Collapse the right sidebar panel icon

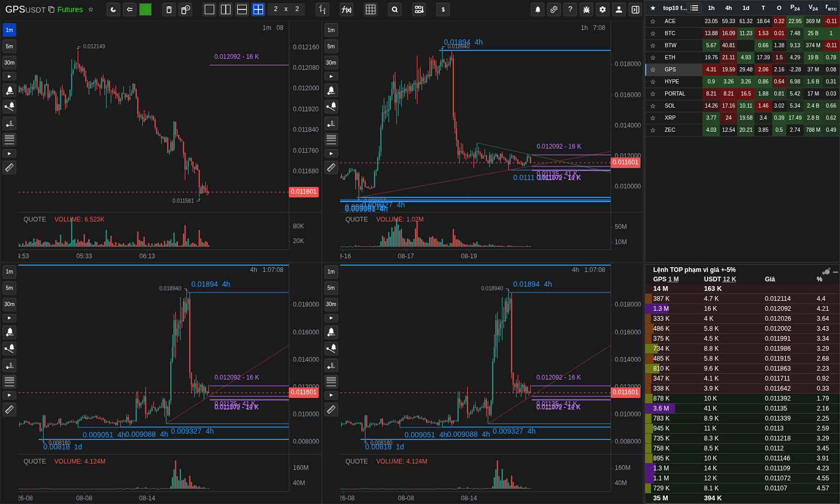(x=635, y=9)
